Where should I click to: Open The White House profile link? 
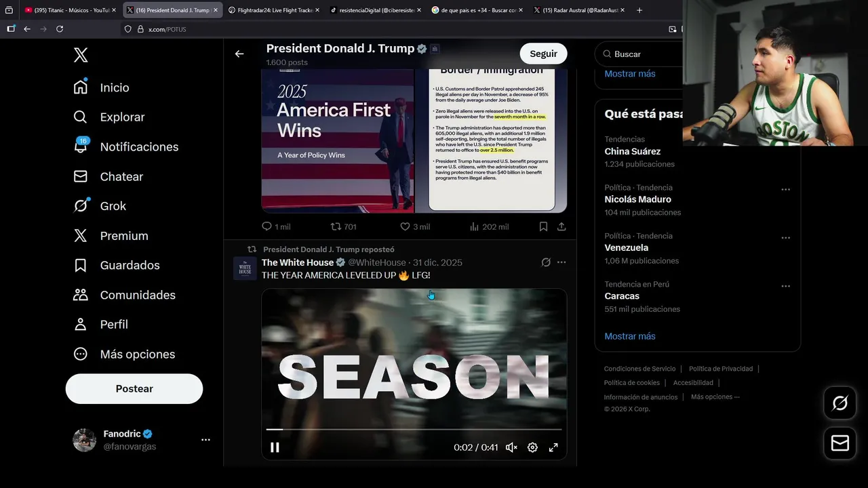[298, 262]
